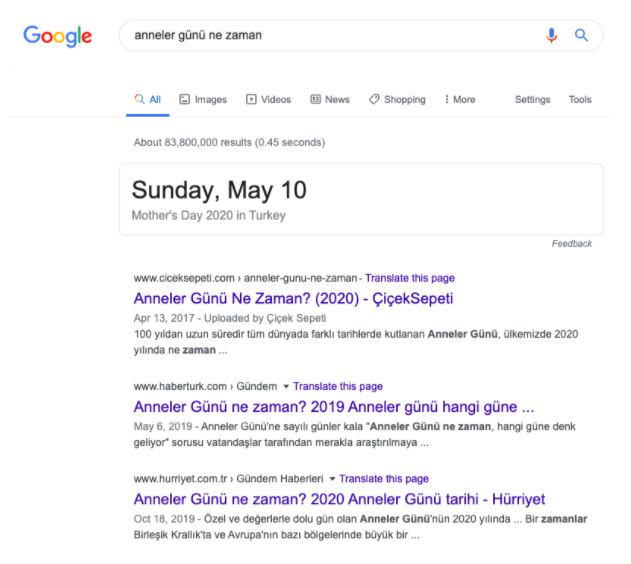Expand the haberturk.com result dropdown arrow

coord(286,387)
